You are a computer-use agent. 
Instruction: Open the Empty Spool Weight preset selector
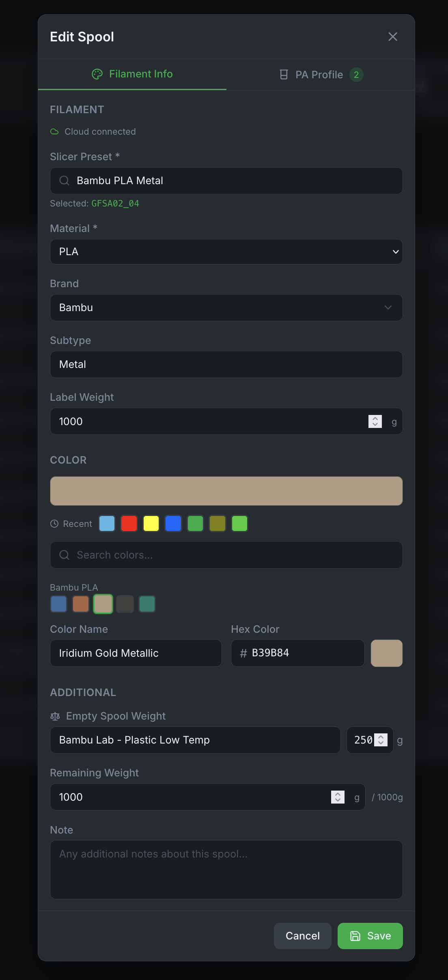tap(195, 740)
